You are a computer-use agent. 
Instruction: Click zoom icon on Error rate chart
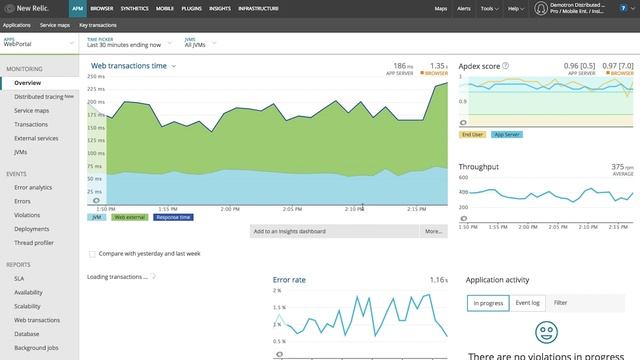(280, 354)
